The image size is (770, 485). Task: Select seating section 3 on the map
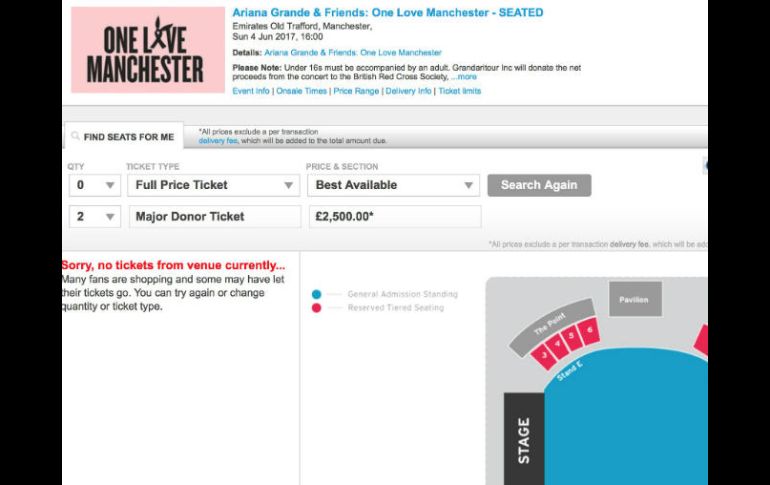(546, 354)
